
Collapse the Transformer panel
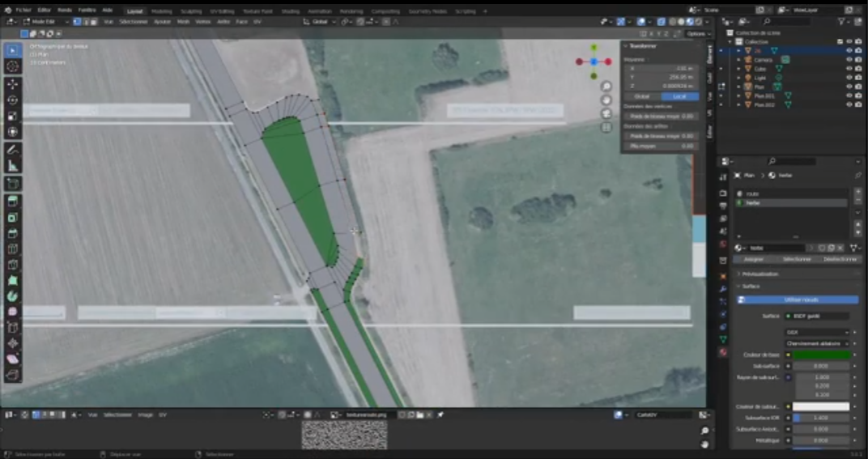tap(642, 46)
